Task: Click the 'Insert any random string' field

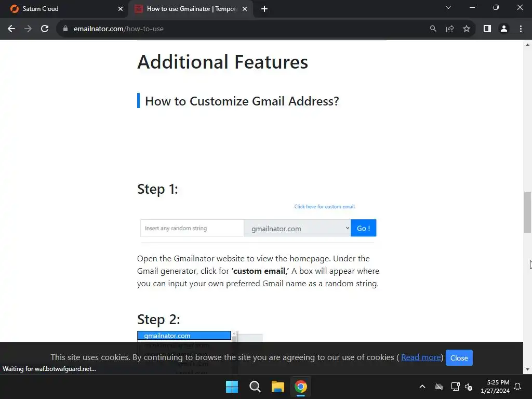Action: (x=192, y=228)
